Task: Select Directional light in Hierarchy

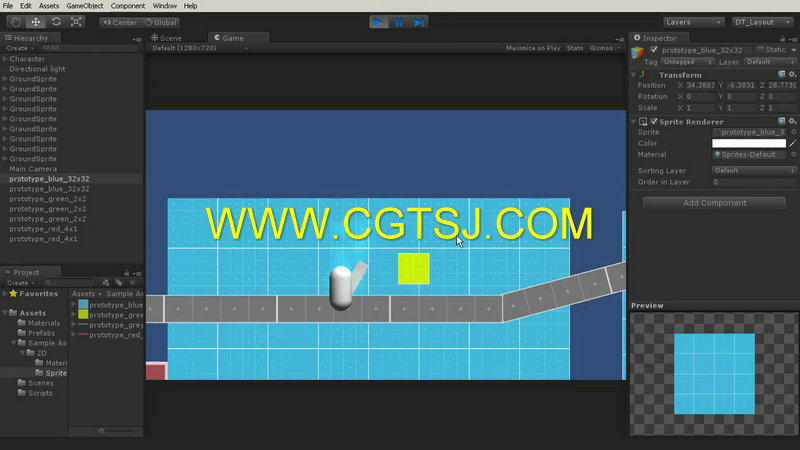Action: pos(37,69)
